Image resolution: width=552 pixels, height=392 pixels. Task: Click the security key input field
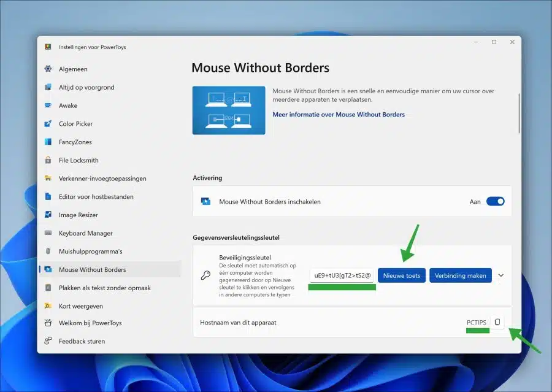click(342, 275)
